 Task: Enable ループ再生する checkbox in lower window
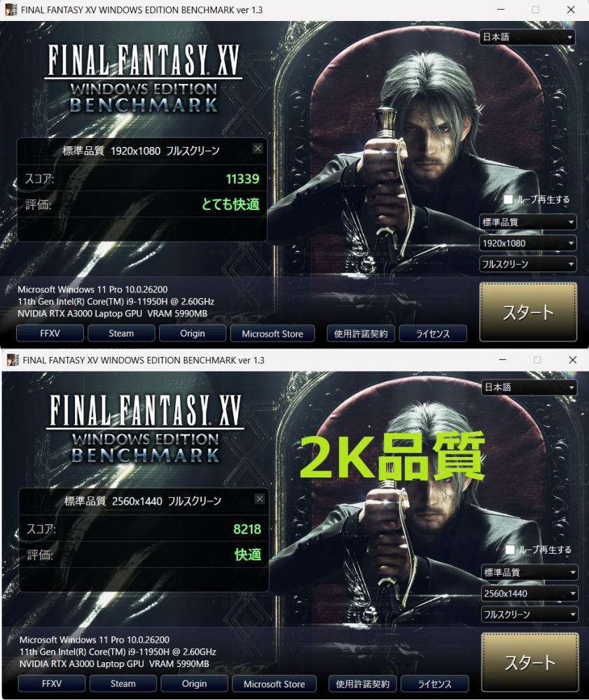click(x=510, y=549)
